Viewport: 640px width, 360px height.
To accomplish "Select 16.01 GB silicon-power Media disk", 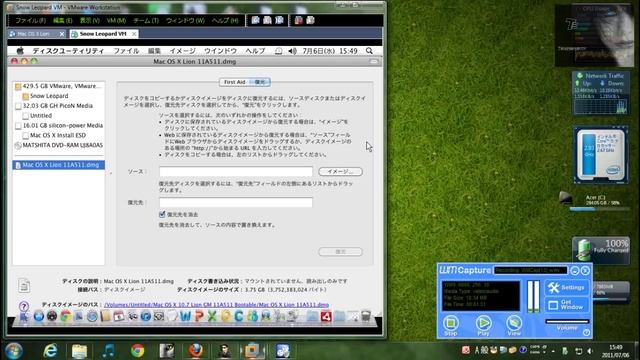I will tap(59, 125).
